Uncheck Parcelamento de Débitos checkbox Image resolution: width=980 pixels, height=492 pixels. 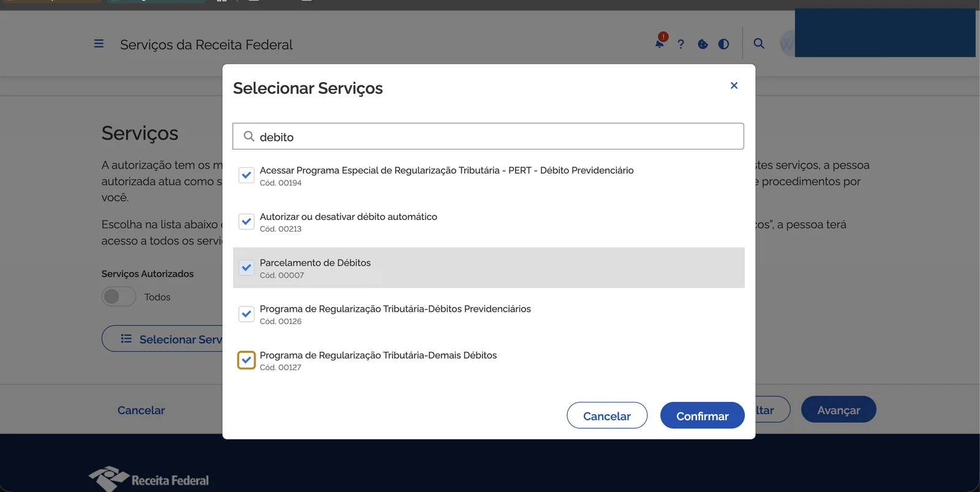click(246, 268)
